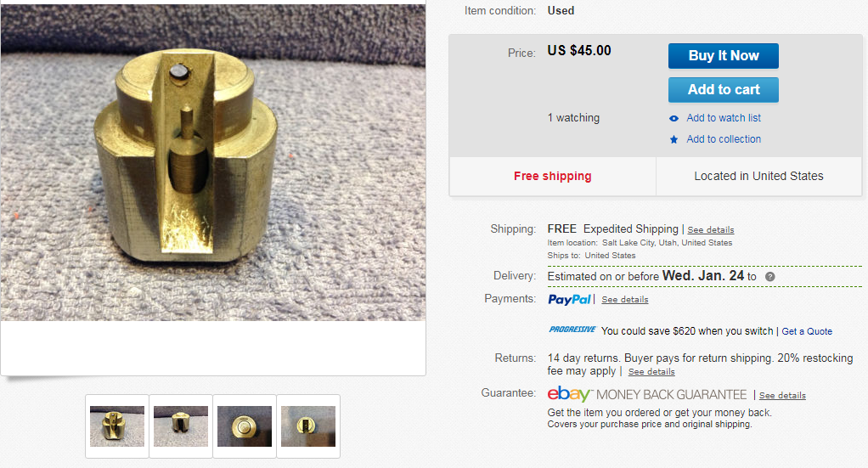
Task: Open the delivery estimate help question mark
Action: coord(769,276)
